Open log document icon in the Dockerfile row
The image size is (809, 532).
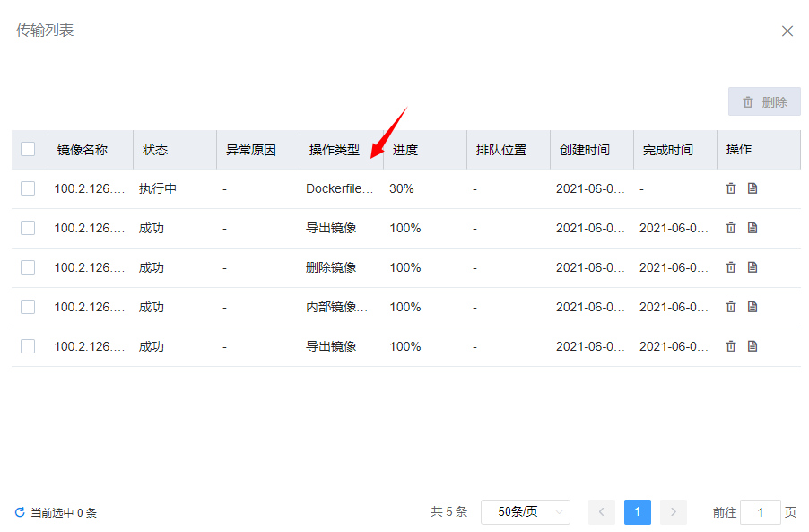pyautogui.click(x=752, y=188)
